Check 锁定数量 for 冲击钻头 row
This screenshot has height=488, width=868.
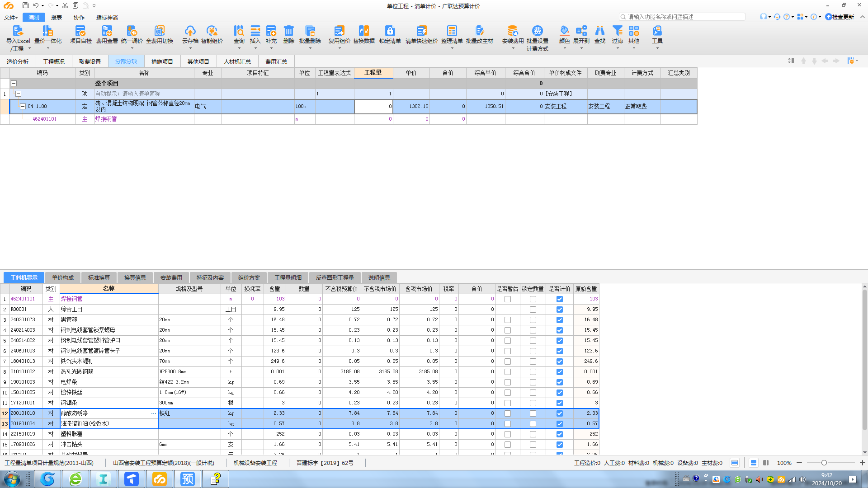coord(533,445)
